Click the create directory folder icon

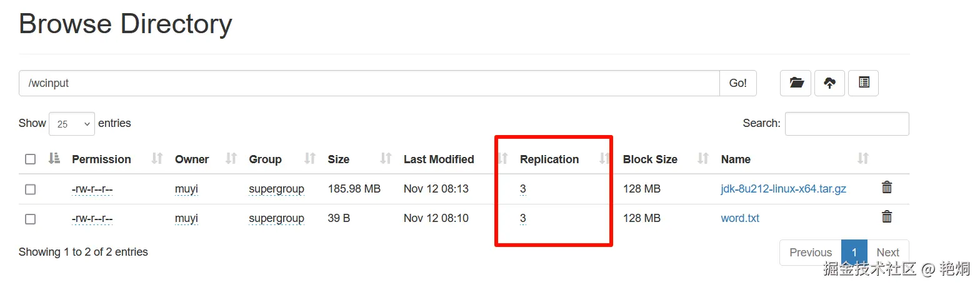796,83
